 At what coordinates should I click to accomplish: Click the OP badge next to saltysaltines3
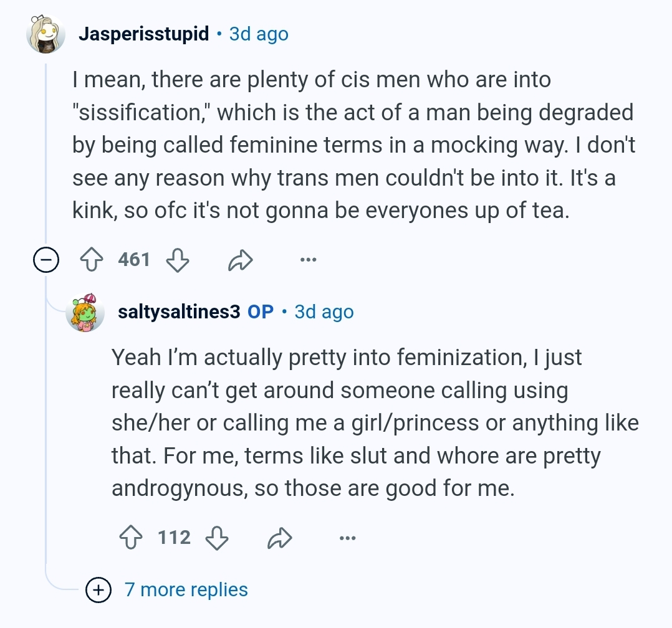pos(261,312)
